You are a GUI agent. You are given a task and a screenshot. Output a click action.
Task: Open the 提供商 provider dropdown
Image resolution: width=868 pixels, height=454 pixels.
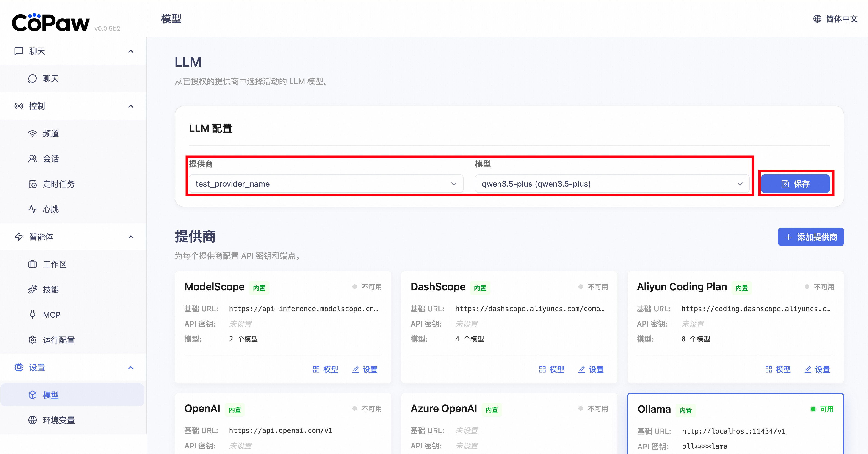pyautogui.click(x=326, y=184)
